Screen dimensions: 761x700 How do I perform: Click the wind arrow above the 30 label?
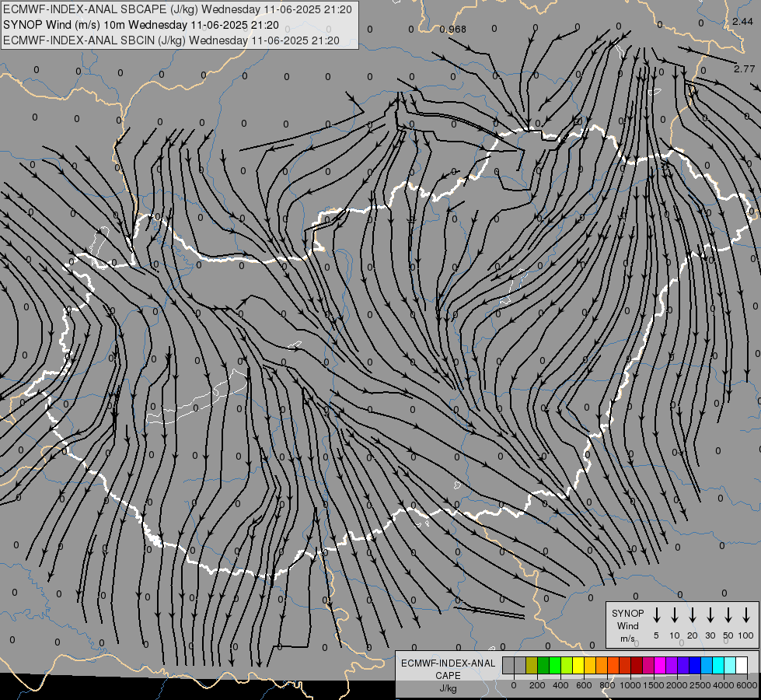pos(710,615)
